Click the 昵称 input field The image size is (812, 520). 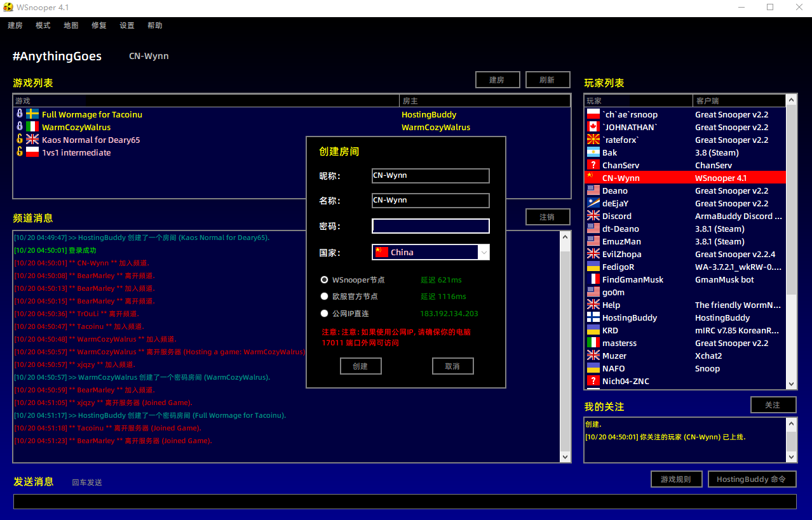pyautogui.click(x=431, y=175)
